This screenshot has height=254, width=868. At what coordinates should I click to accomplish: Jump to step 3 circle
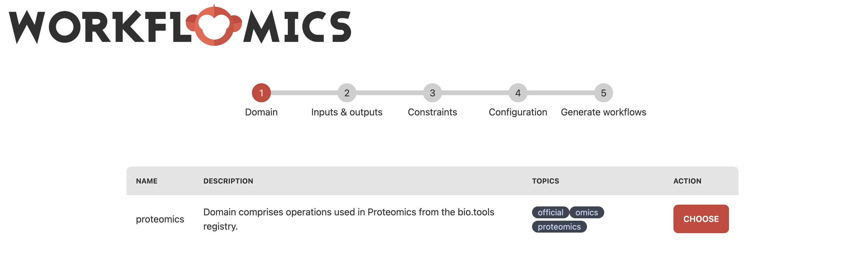coord(432,93)
